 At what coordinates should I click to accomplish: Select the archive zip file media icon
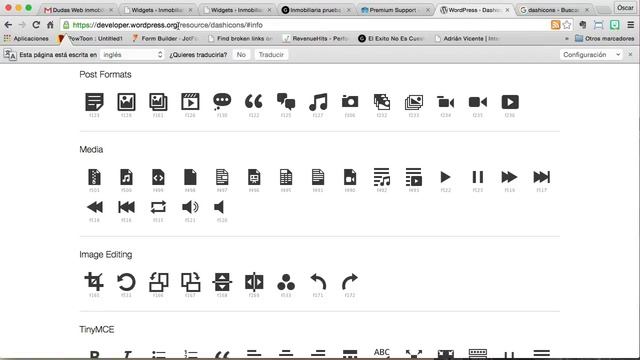(94, 177)
